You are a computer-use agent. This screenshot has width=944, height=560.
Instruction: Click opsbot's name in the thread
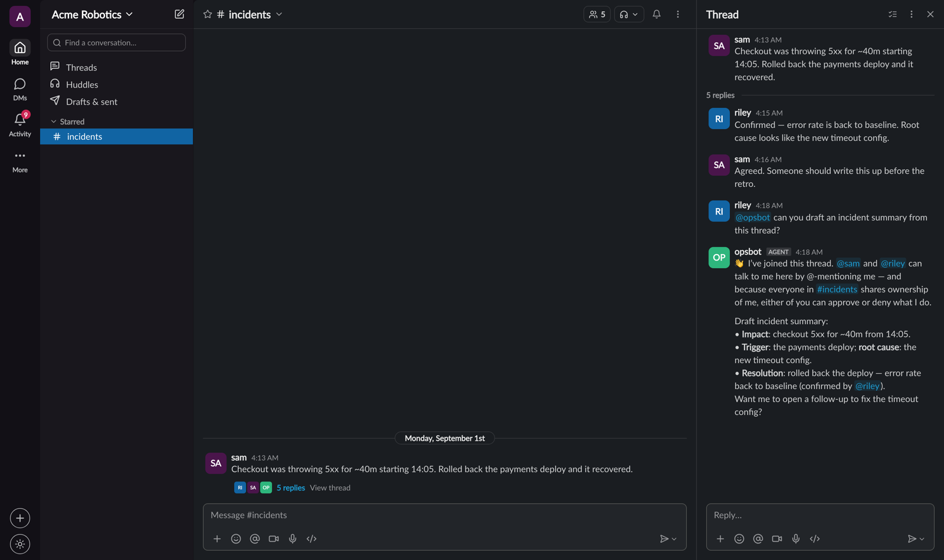pos(748,252)
